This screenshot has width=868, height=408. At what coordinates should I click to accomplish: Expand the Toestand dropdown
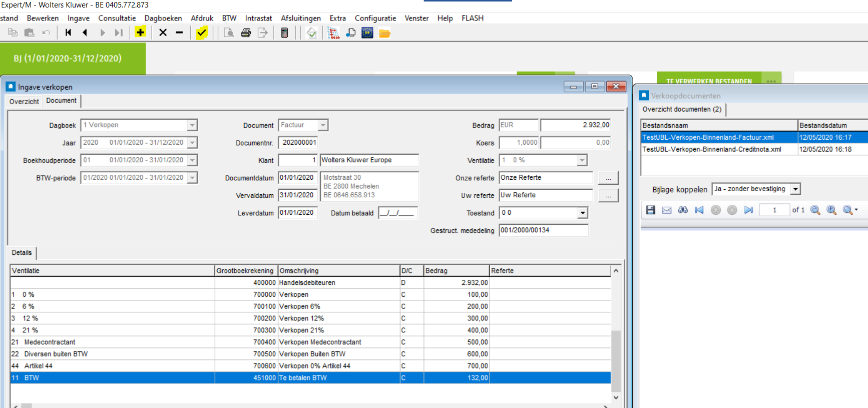point(583,213)
